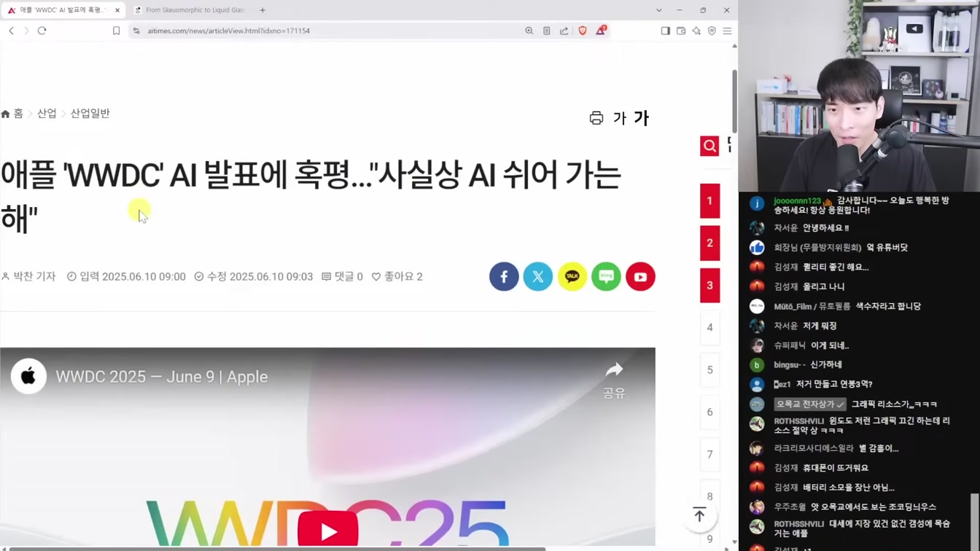The image size is (980, 551).
Task: Select ranking number 6
Action: pyautogui.click(x=709, y=413)
